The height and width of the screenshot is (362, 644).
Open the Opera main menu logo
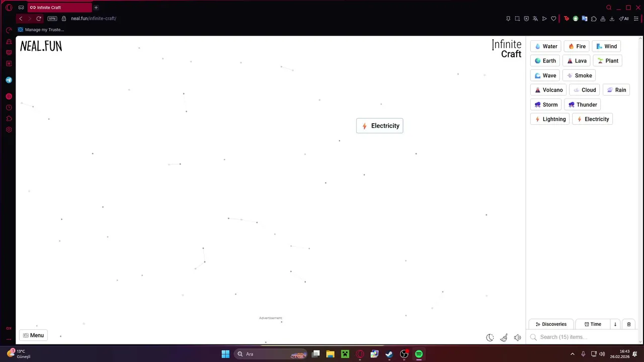pos(9,8)
